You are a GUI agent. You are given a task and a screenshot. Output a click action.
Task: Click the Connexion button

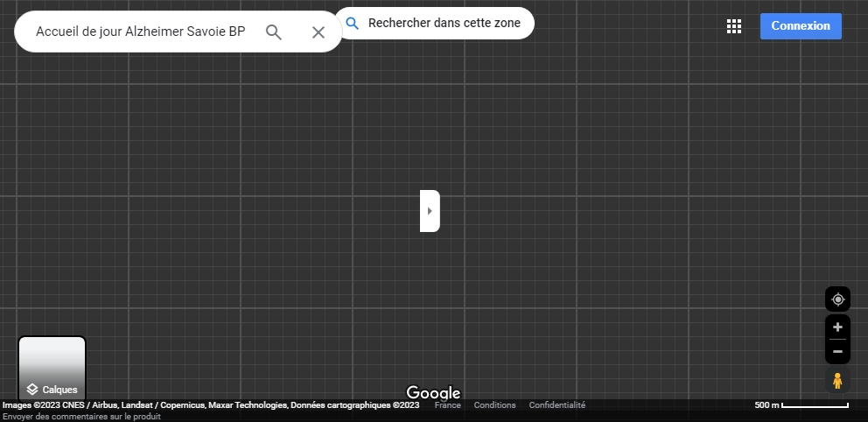[x=801, y=26]
